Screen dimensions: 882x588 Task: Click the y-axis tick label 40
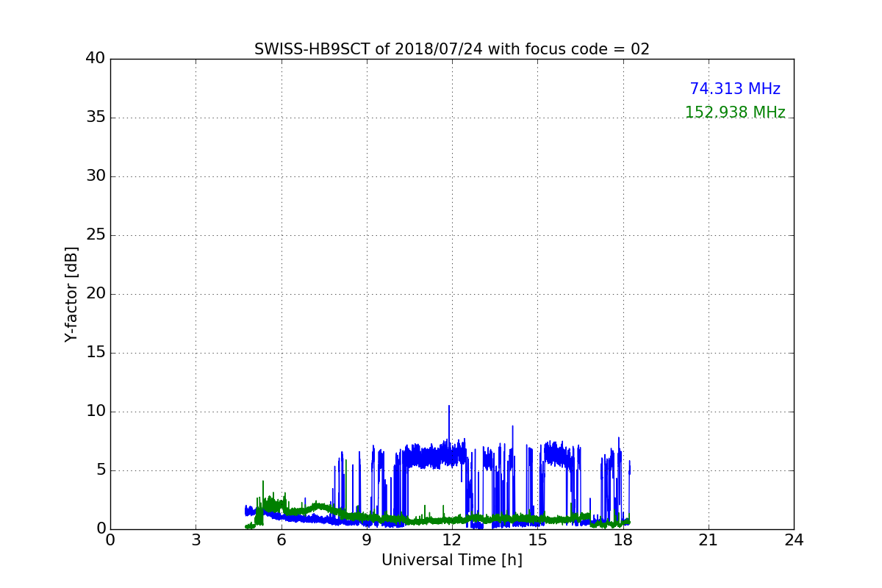click(x=96, y=59)
